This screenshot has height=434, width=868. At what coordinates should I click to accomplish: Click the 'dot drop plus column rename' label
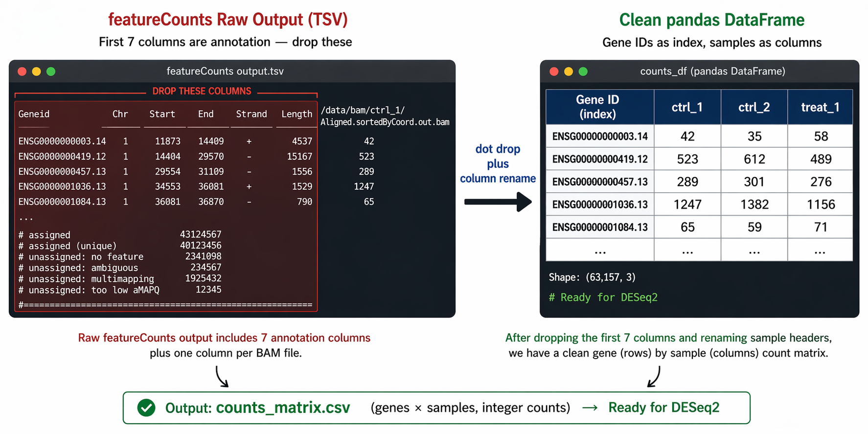point(498,164)
